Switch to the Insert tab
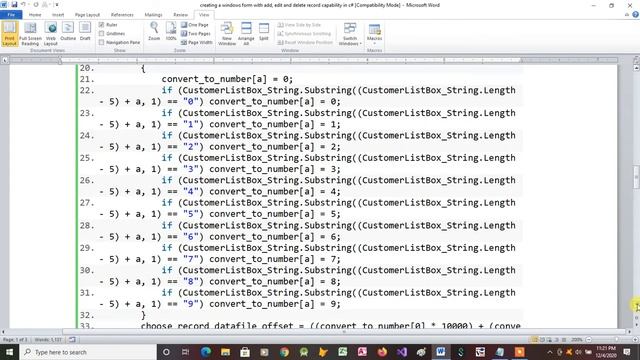Screen dimensions: 640x360 pyautogui.click(x=58, y=15)
